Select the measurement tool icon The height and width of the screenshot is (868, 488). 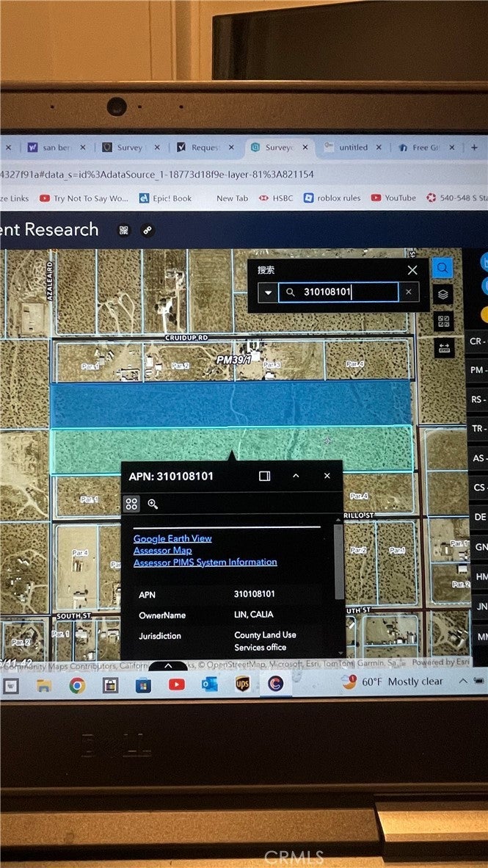443,347
